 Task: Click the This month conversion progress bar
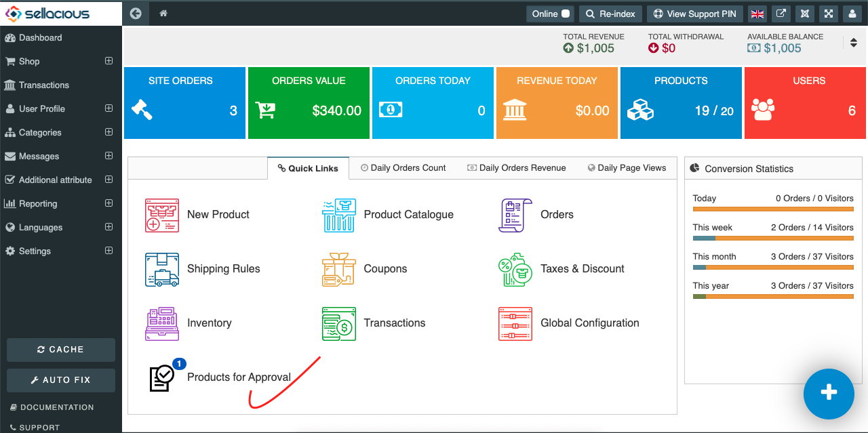[x=773, y=267]
